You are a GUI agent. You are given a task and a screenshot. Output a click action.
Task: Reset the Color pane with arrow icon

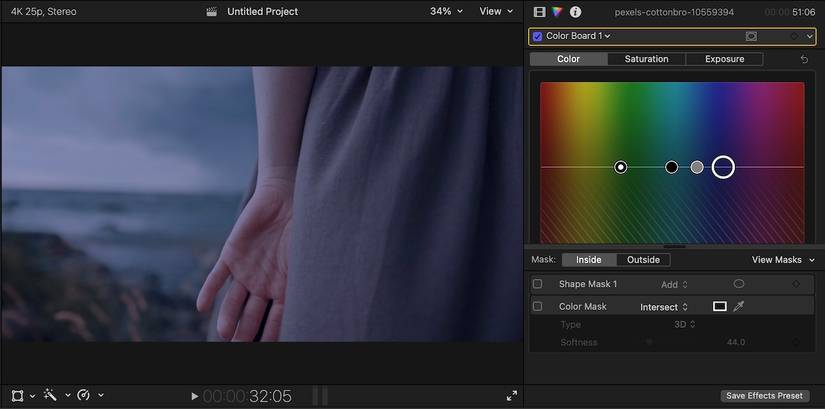(804, 59)
